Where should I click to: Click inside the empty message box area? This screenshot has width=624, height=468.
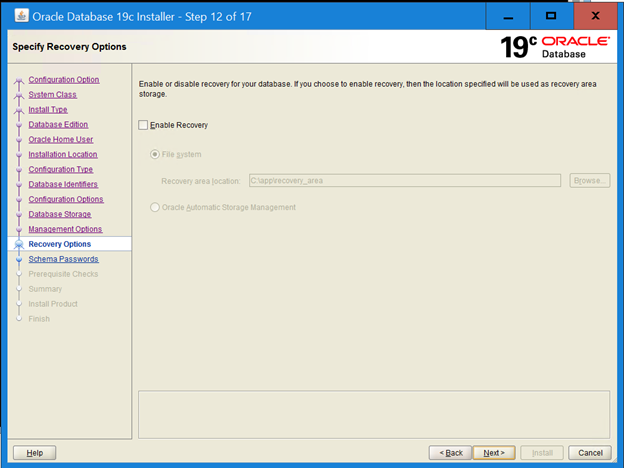click(x=374, y=414)
